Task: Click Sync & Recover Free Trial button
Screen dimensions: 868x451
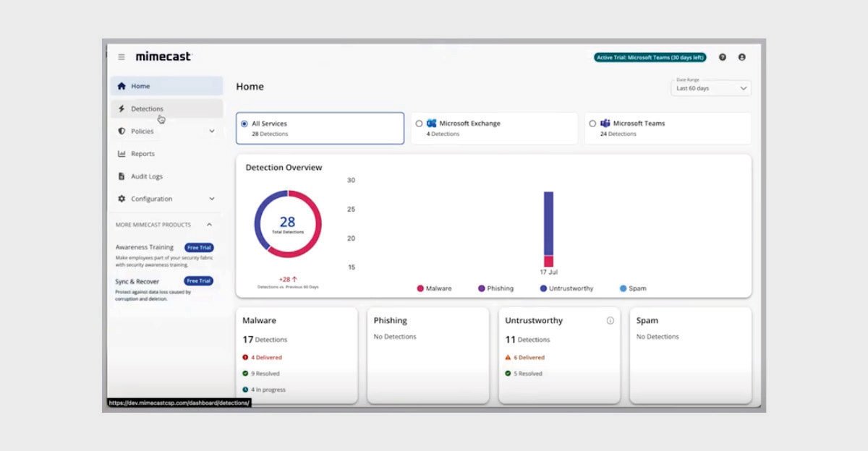Action: 199,281
